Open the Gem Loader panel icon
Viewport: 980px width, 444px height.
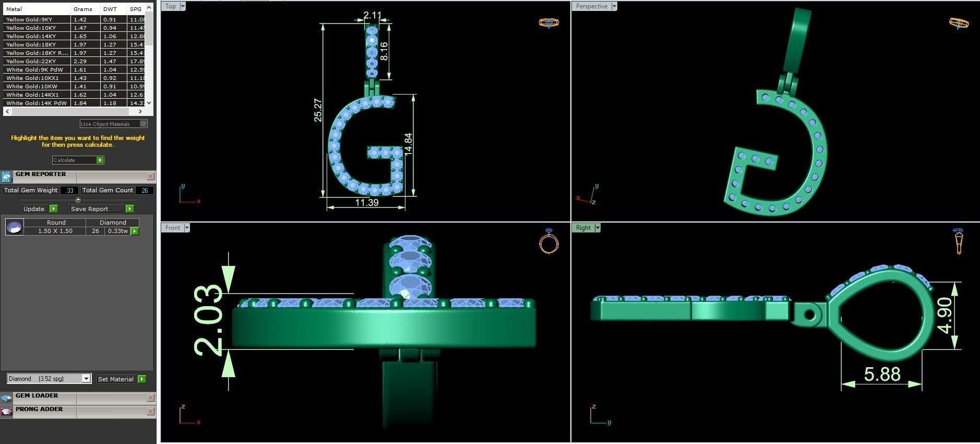pyautogui.click(x=6, y=398)
